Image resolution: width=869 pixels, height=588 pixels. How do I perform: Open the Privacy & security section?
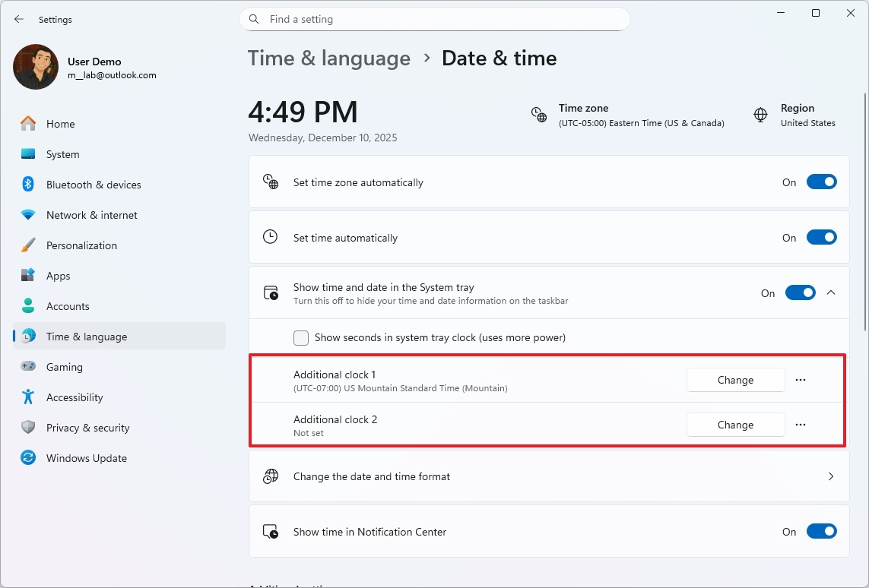pyautogui.click(x=86, y=427)
